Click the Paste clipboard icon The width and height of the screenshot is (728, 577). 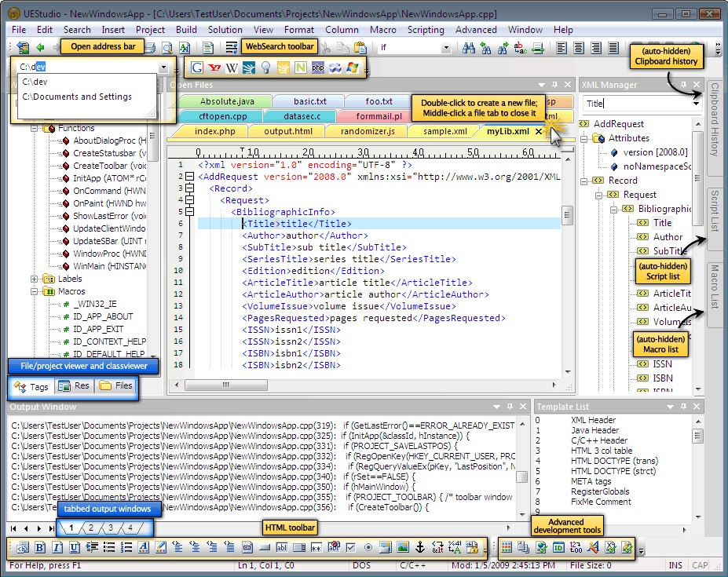point(360,47)
